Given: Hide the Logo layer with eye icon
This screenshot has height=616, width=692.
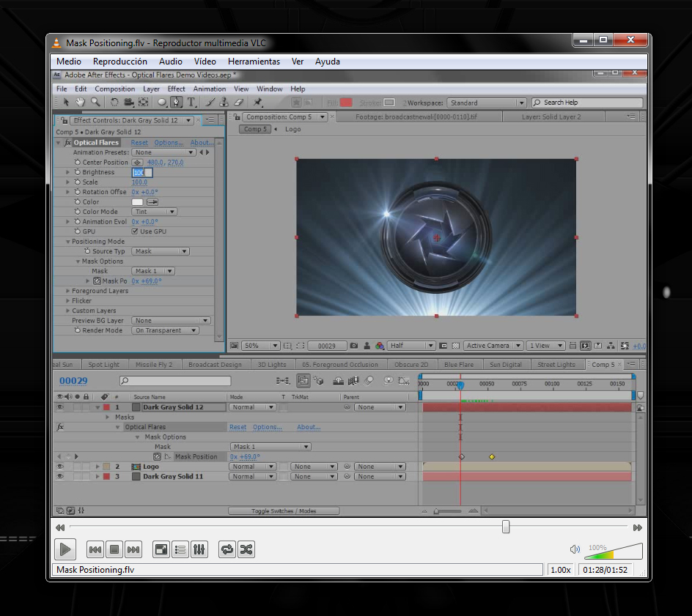Looking at the screenshot, I should coord(60,467).
